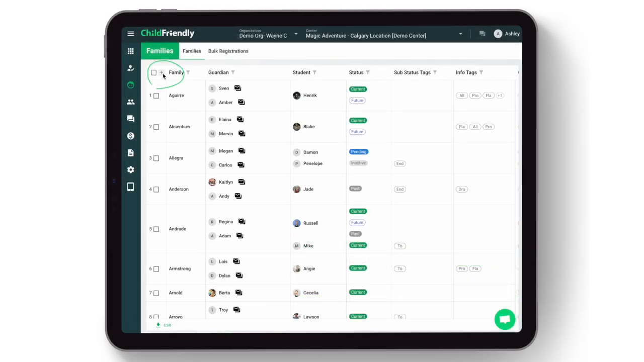
Task: Select the Anderson family row checkbox
Action: [x=156, y=190]
